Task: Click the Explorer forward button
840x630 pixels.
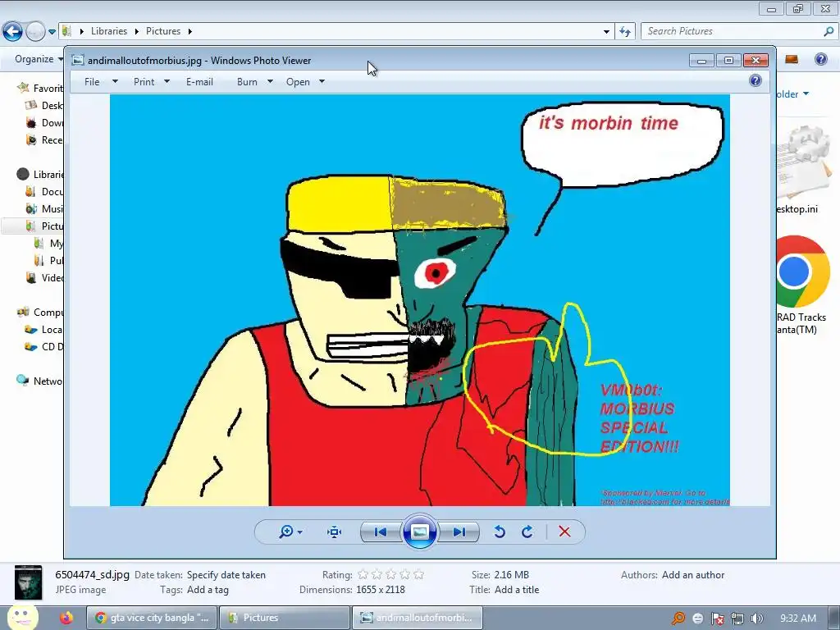Action: [x=35, y=32]
